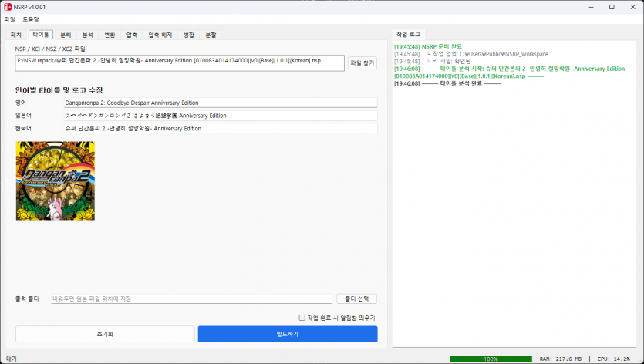This screenshot has height=364, width=644.
Task: Click the NSP file path input field
Action: (180, 63)
